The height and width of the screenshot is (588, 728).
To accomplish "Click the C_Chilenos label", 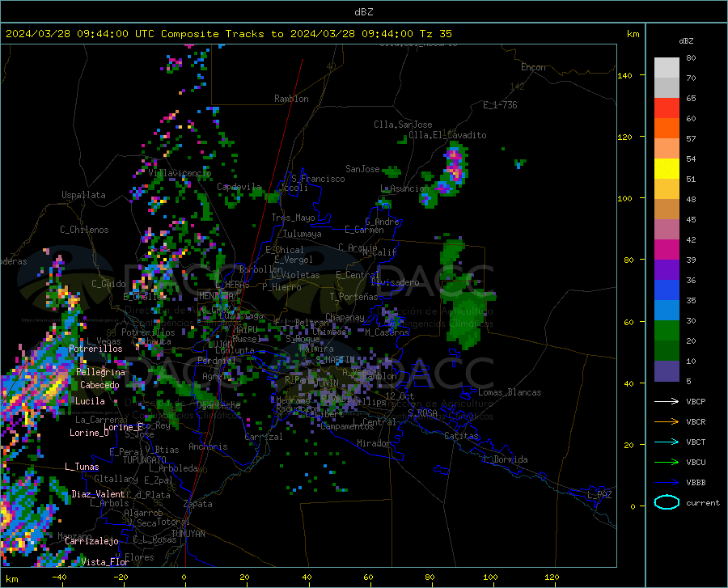I will (84, 230).
